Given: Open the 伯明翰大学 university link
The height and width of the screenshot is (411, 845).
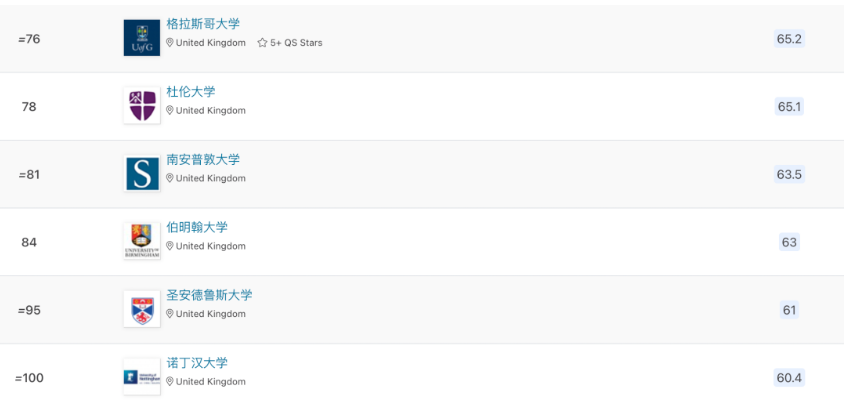Looking at the screenshot, I should [197, 227].
